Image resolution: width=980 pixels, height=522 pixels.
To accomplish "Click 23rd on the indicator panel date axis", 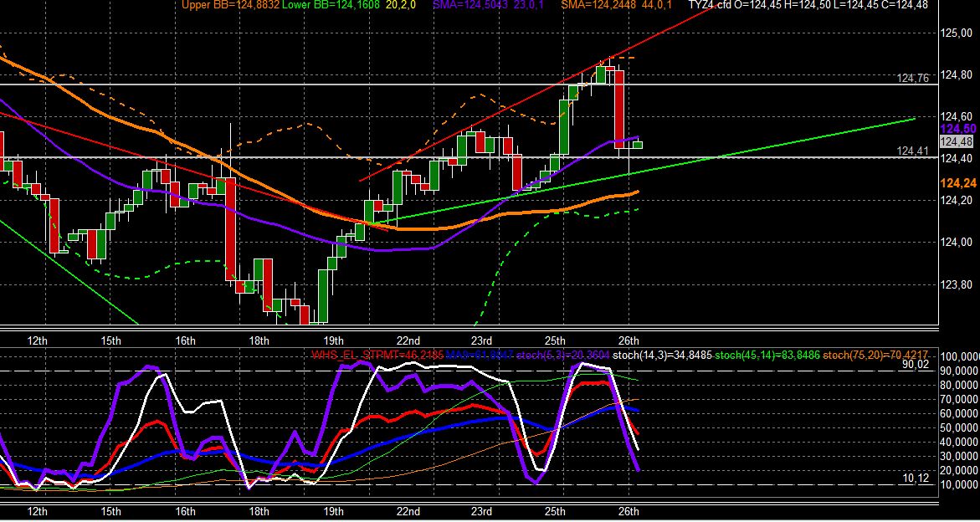I will click(x=481, y=511).
